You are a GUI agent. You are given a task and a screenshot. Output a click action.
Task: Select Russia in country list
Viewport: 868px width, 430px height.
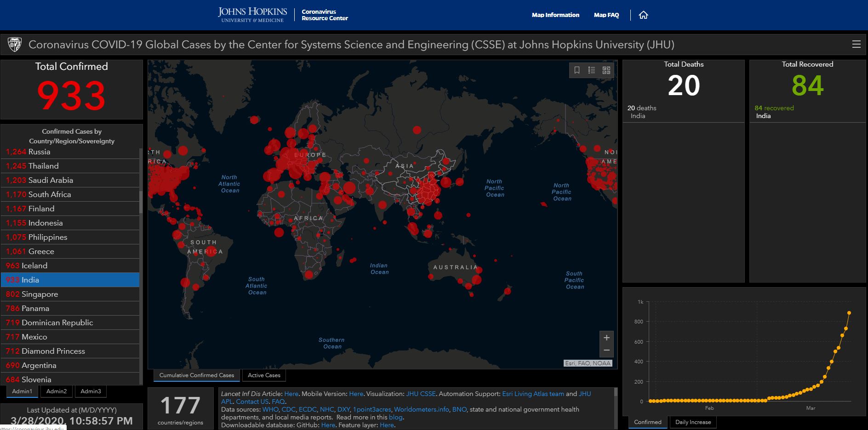(70, 152)
